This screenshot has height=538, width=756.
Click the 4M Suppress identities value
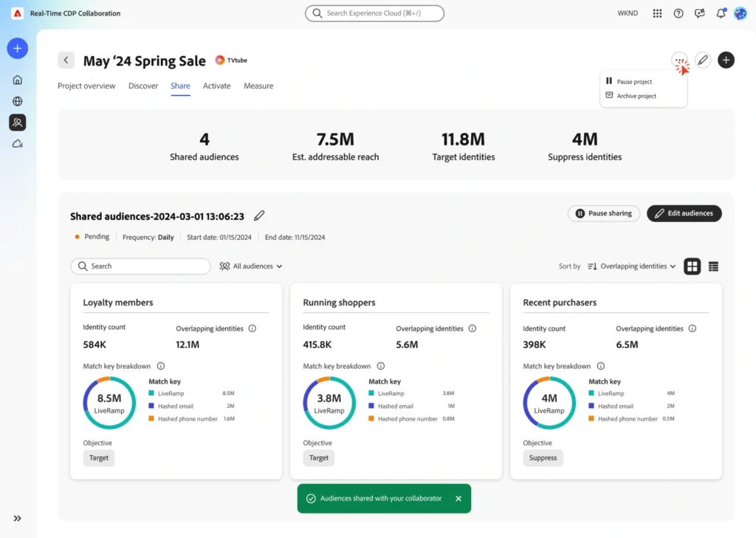tap(585, 139)
